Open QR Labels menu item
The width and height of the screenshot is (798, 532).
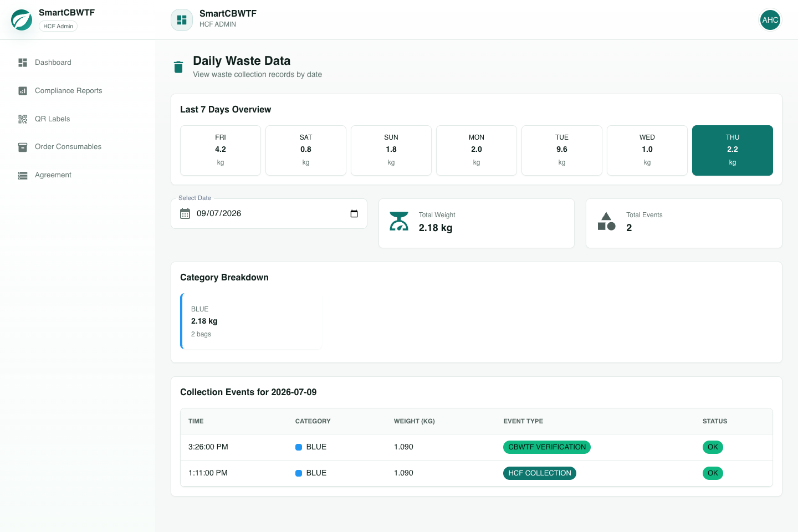pyautogui.click(x=78, y=119)
